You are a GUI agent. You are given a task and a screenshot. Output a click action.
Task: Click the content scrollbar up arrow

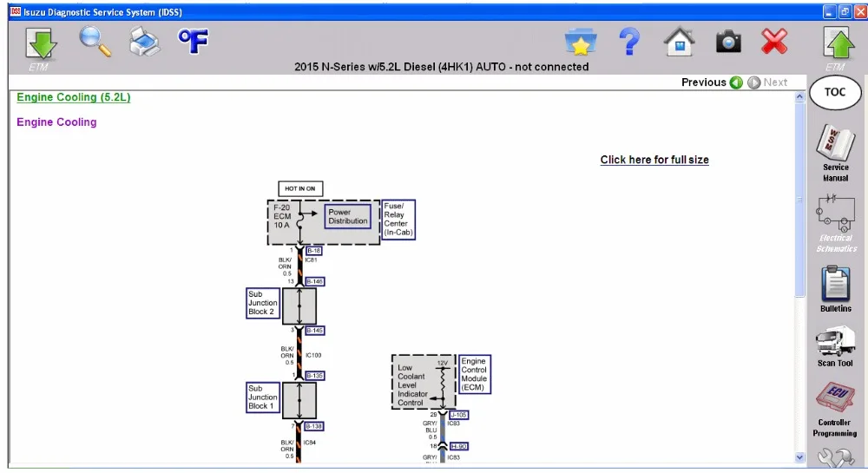pos(799,97)
